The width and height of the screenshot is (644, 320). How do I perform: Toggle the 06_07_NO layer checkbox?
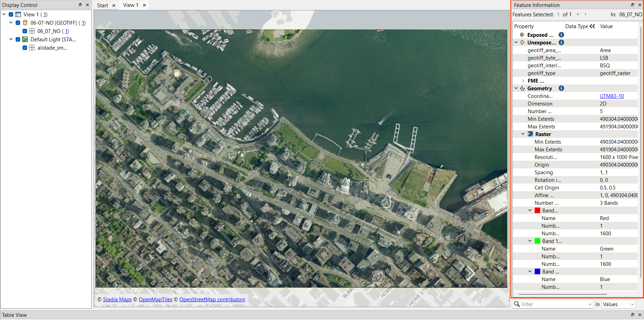(x=25, y=31)
